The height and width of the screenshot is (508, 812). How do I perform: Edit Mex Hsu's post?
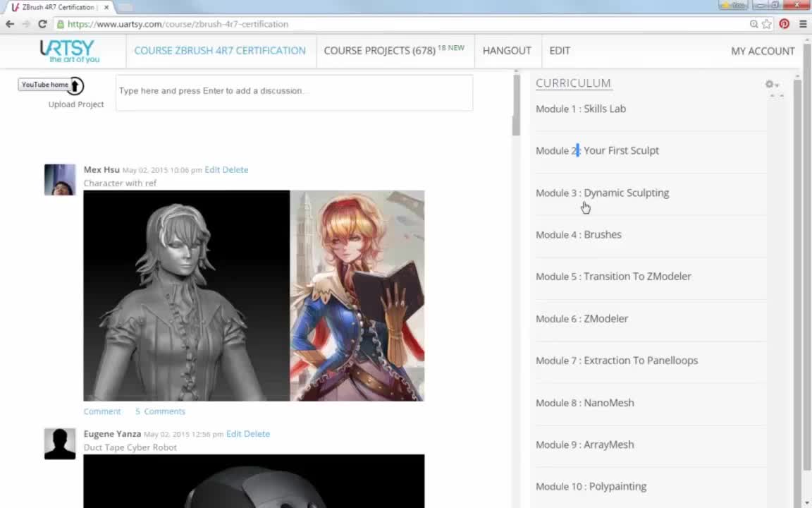click(x=212, y=169)
